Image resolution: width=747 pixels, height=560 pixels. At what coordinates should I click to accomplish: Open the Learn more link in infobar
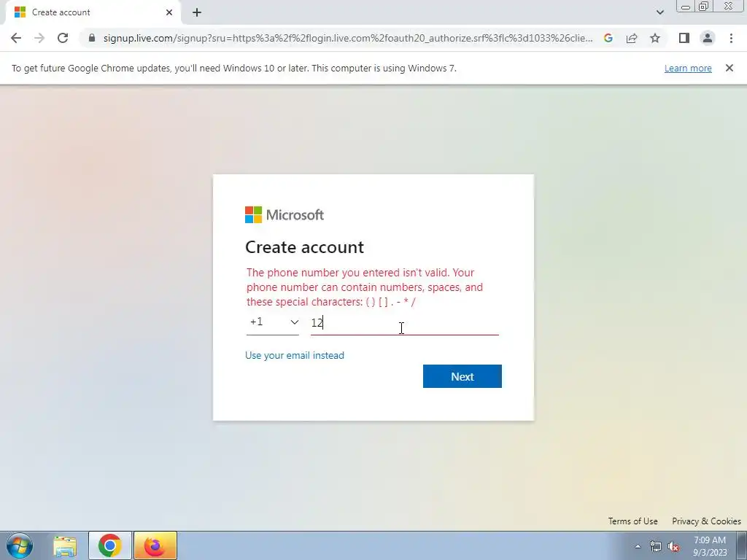click(688, 68)
